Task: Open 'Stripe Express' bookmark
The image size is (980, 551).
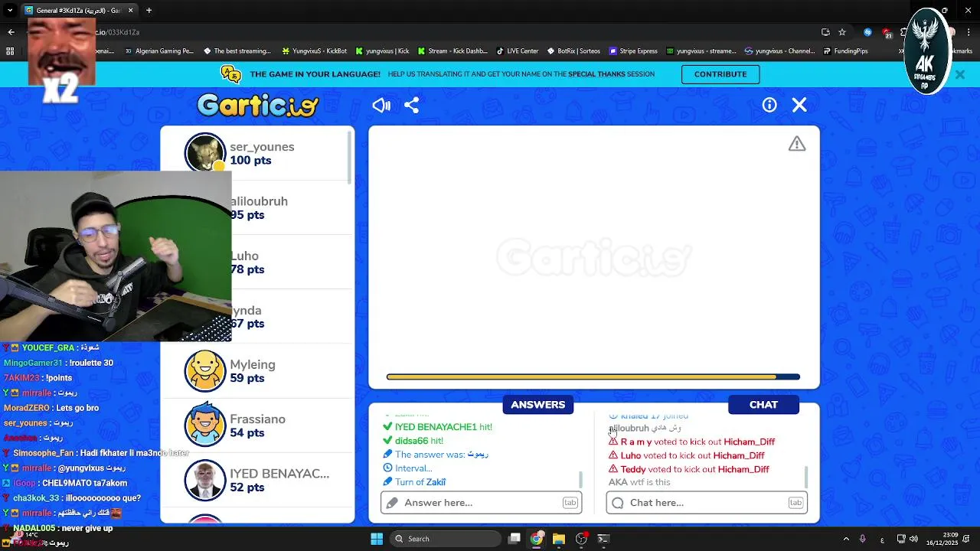Action: tap(633, 51)
